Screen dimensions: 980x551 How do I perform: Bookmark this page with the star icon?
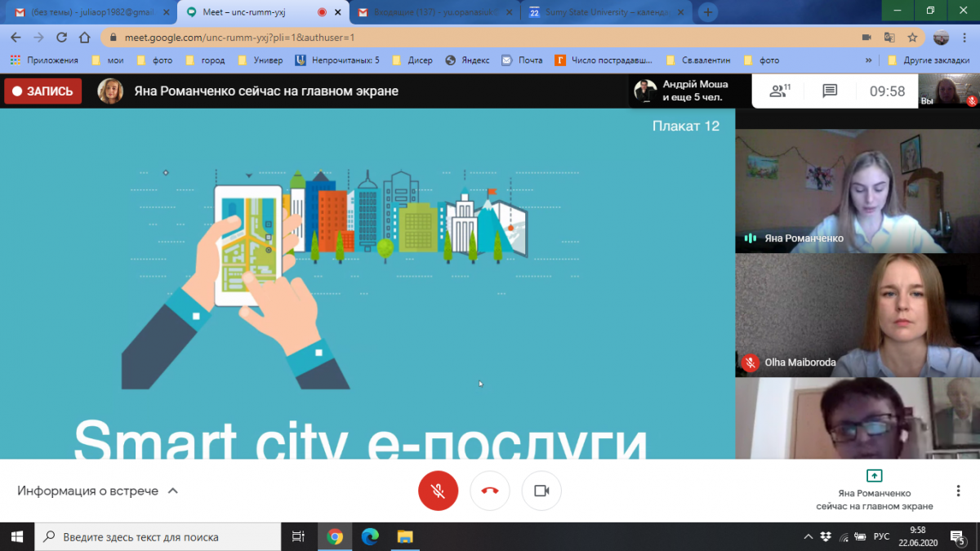tap(913, 38)
